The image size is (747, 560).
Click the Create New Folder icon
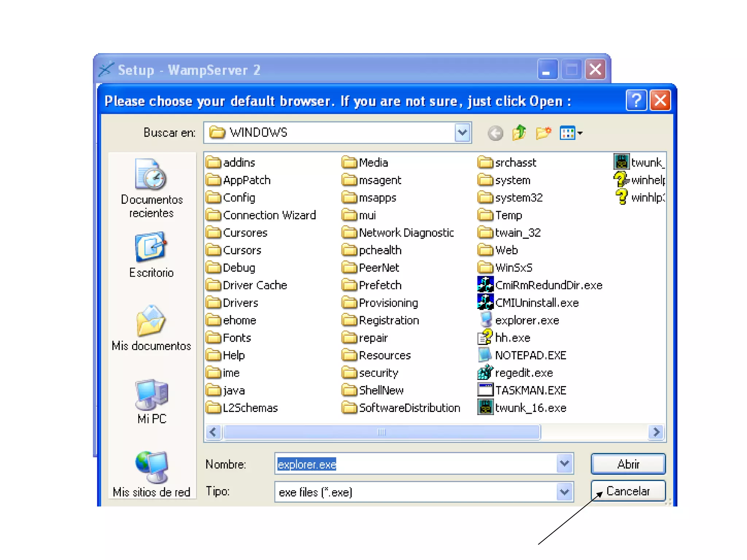[x=543, y=133]
